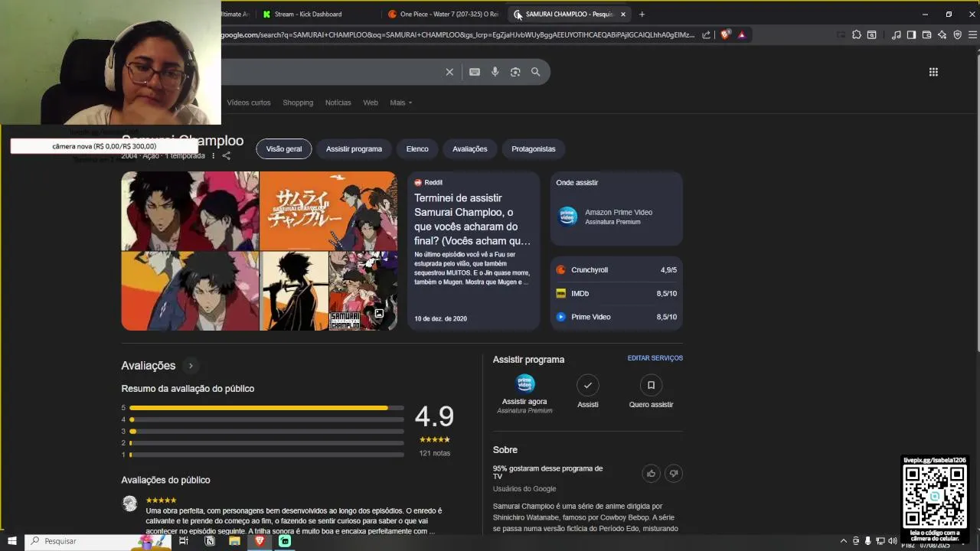
Task: Click the 5-star rating bar
Action: point(266,408)
